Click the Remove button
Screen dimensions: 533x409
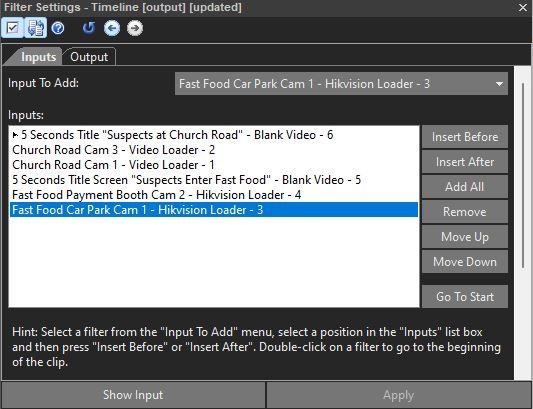coord(465,212)
